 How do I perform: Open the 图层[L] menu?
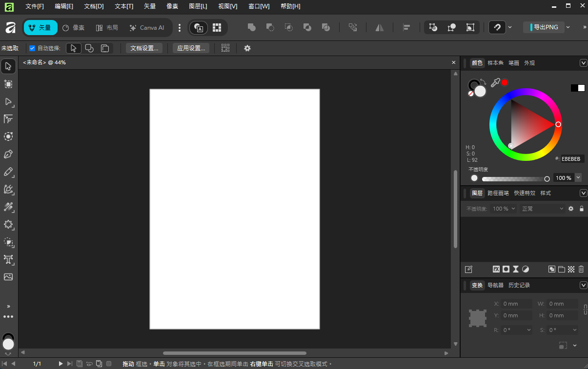point(198,6)
